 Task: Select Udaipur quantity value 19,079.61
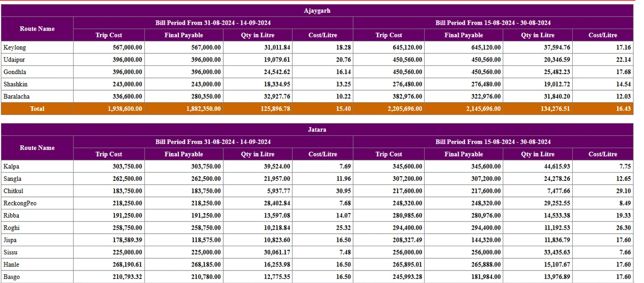(x=277, y=60)
